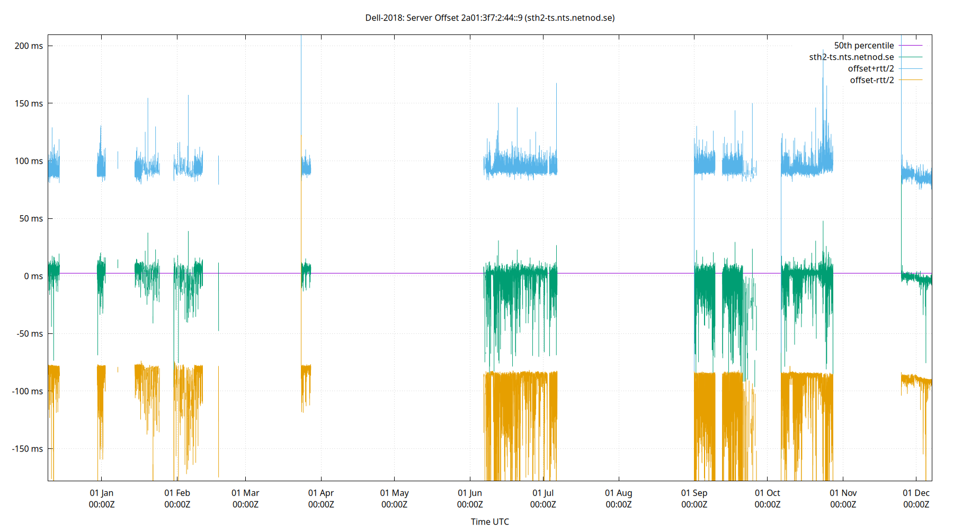
Task: Click the 200 ms y-axis label
Action: click(x=30, y=46)
